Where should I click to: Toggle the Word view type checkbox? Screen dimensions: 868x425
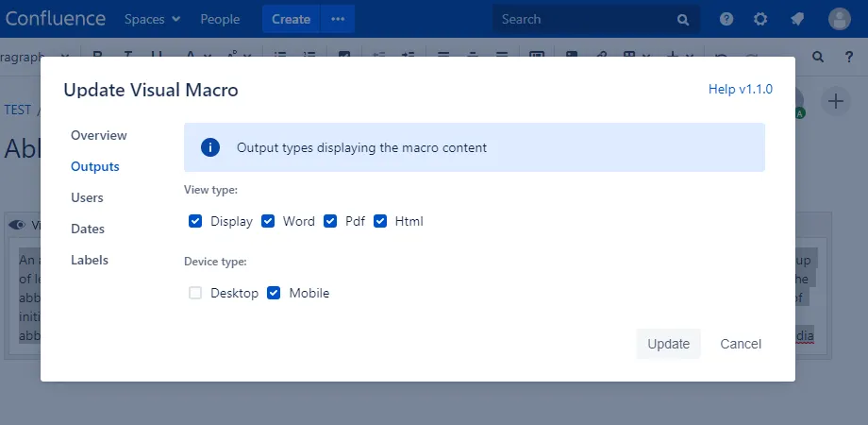point(268,221)
